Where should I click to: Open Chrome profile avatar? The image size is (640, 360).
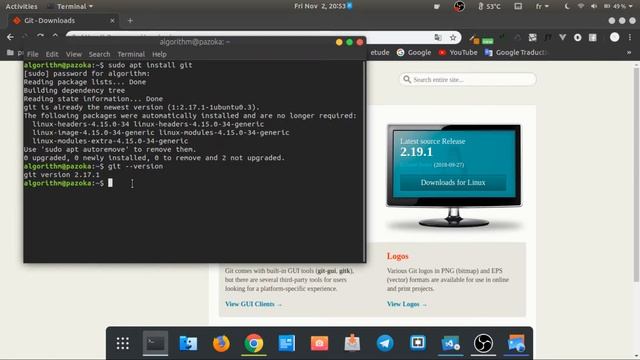tap(615, 38)
